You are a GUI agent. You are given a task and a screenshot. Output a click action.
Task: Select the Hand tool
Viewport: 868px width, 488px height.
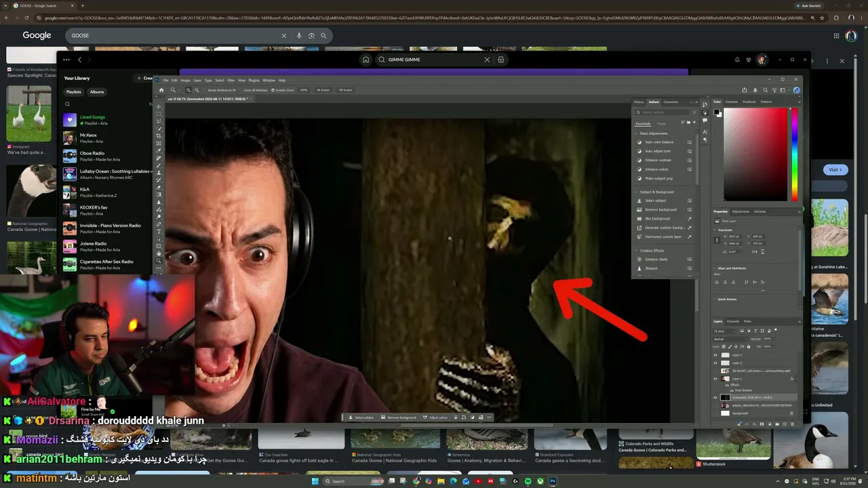click(x=159, y=253)
